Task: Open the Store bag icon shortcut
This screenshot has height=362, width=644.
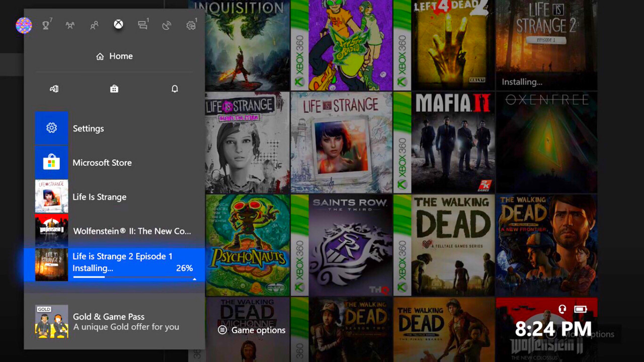Action: pyautogui.click(x=114, y=89)
